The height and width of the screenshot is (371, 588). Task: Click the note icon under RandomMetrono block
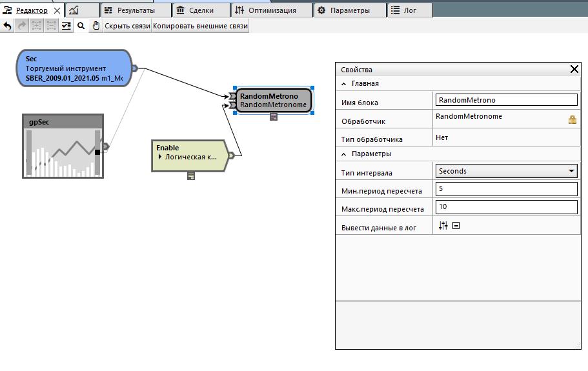coord(274,117)
